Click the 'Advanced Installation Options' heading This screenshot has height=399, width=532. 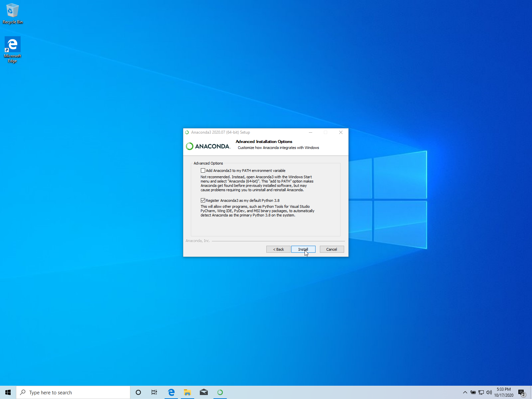tap(264, 142)
